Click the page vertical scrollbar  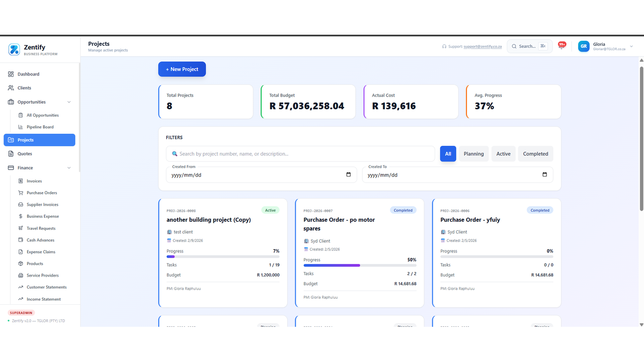click(x=641, y=138)
